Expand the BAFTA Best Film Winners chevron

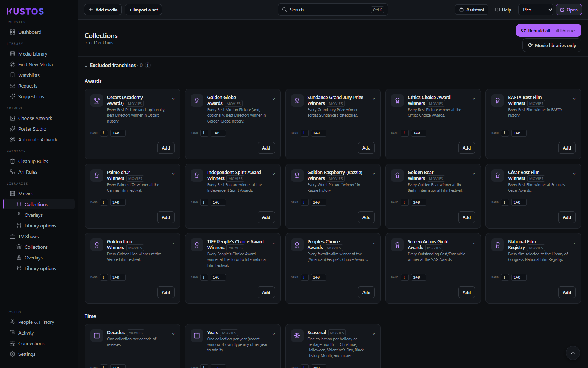point(574,99)
